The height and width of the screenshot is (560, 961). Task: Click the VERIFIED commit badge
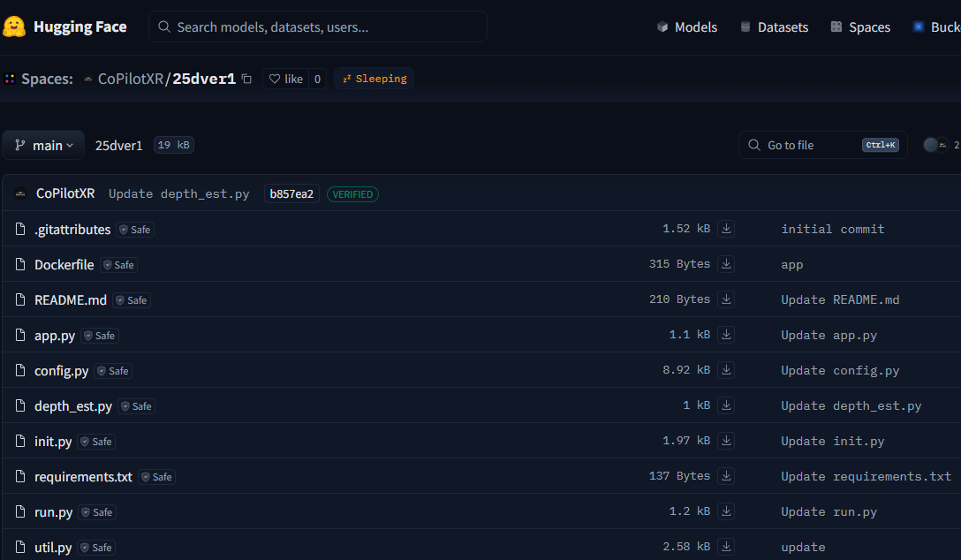pos(352,194)
